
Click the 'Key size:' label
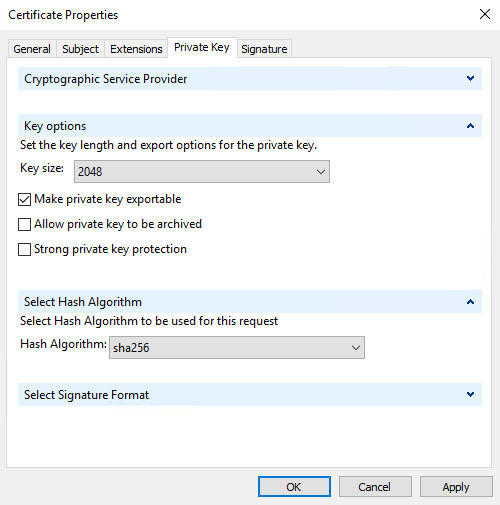[42, 168]
